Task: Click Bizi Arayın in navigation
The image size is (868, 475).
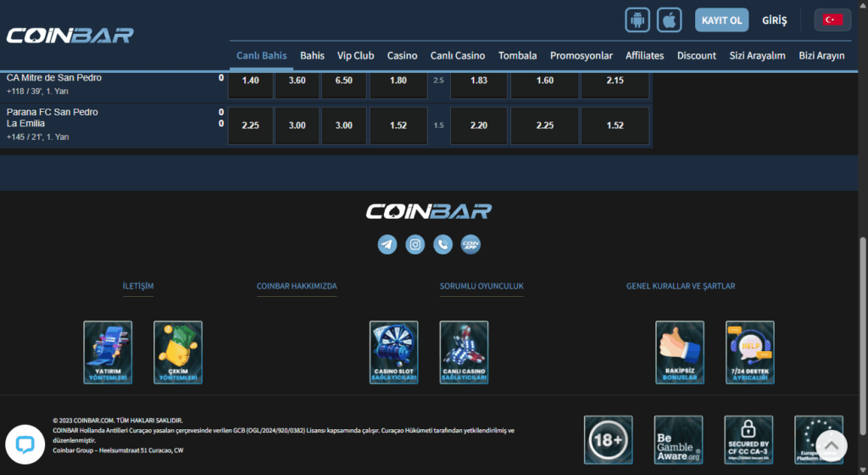Action: tap(821, 55)
